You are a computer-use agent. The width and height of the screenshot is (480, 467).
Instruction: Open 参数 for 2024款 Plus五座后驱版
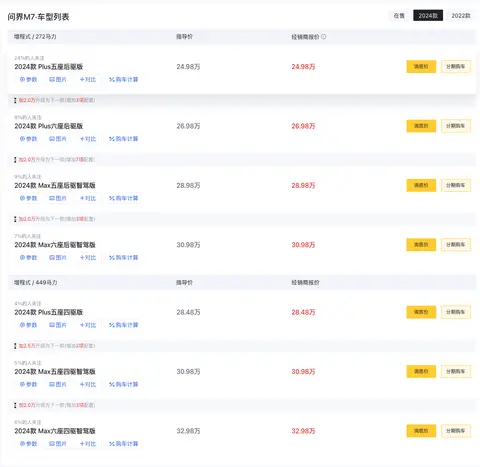pos(28,79)
